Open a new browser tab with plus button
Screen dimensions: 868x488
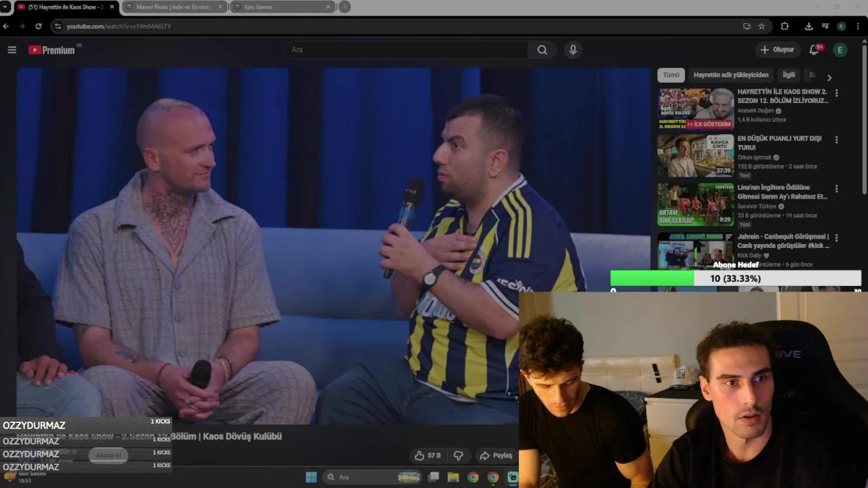(344, 7)
